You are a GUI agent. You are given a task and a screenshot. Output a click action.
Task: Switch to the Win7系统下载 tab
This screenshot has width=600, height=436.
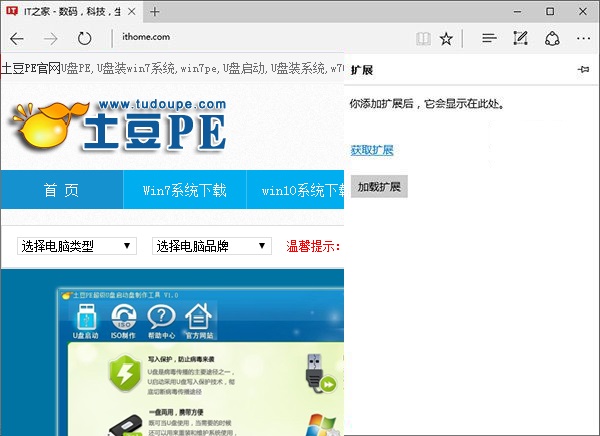[184, 190]
